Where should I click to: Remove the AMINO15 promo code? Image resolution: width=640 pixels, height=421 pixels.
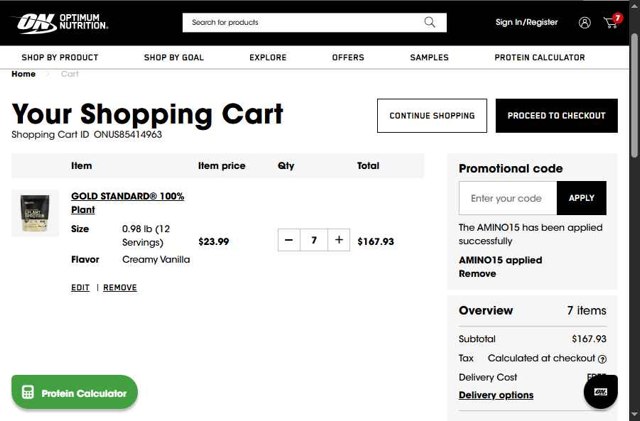click(477, 274)
